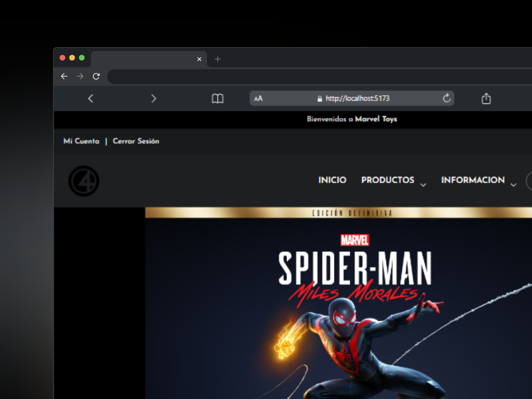Close the open browser tab
The height and width of the screenshot is (399, 532).
pyautogui.click(x=199, y=59)
